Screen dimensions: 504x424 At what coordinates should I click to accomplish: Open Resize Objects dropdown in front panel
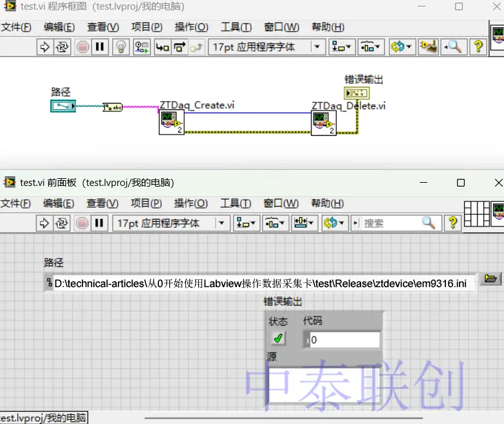pos(304,223)
